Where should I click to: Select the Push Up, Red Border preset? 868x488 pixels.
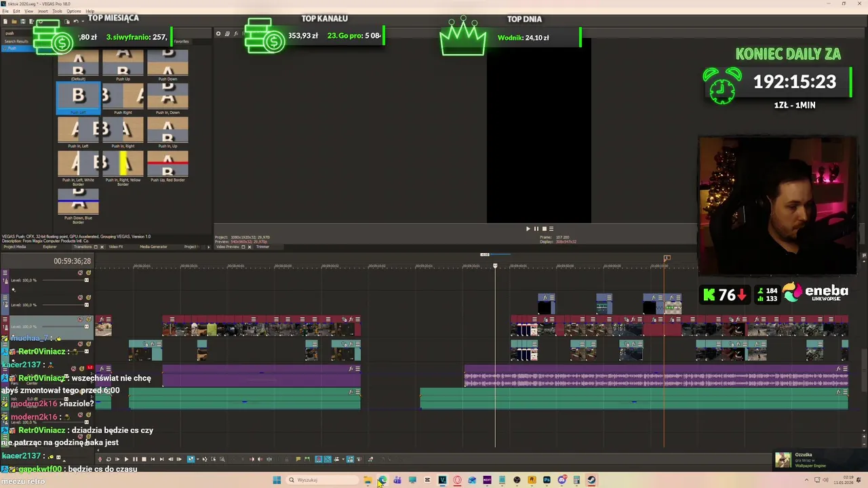(167, 167)
